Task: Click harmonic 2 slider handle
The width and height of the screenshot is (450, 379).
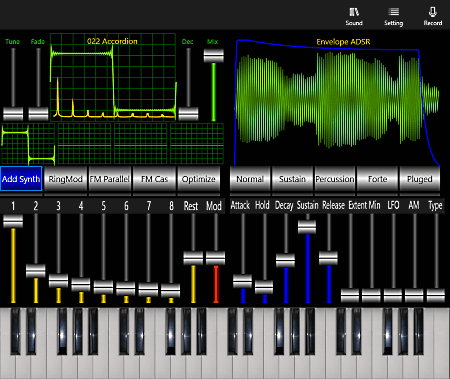Action: tap(36, 271)
